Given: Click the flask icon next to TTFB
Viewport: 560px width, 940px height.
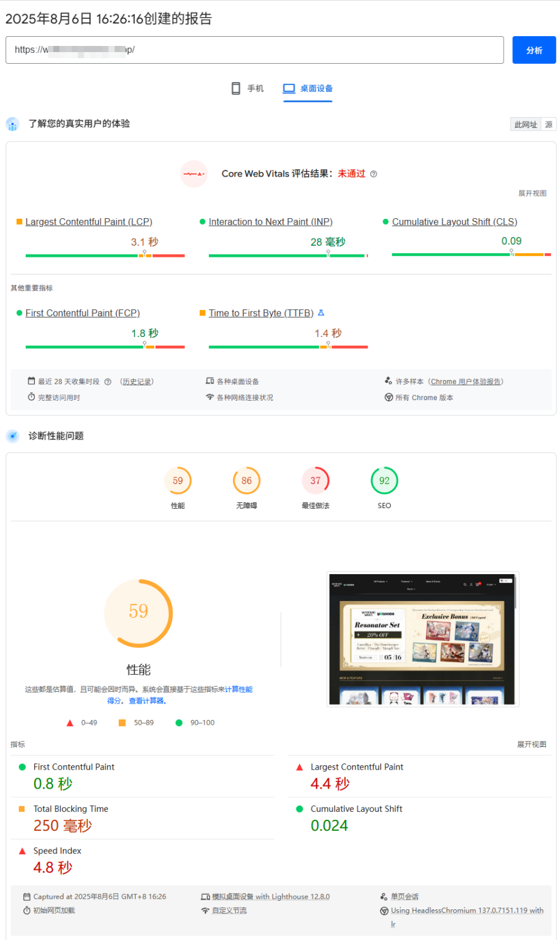Looking at the screenshot, I should point(321,313).
